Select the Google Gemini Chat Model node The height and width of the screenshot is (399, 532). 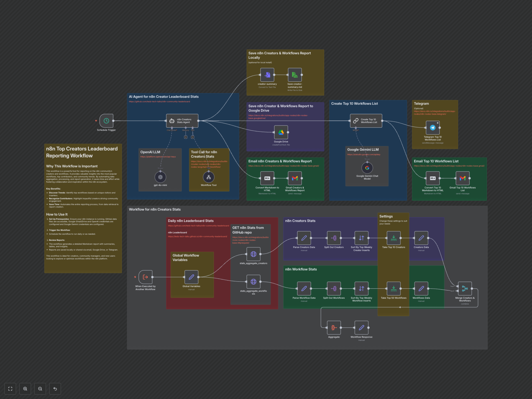(367, 168)
